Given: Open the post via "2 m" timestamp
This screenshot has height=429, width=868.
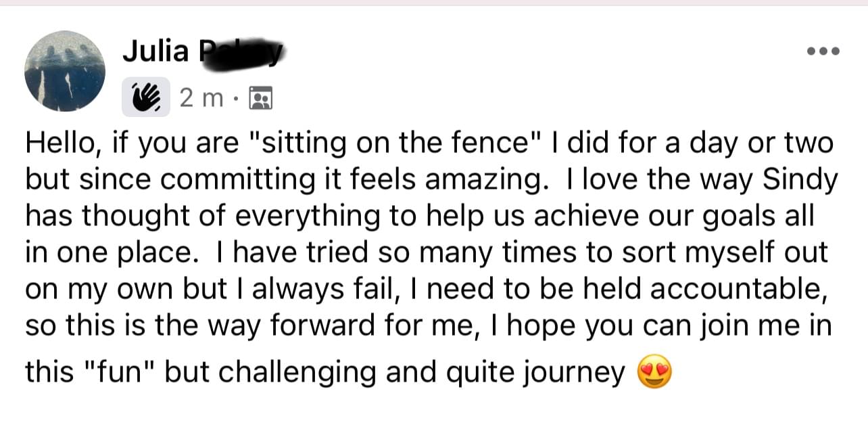Looking at the screenshot, I should coord(200,99).
